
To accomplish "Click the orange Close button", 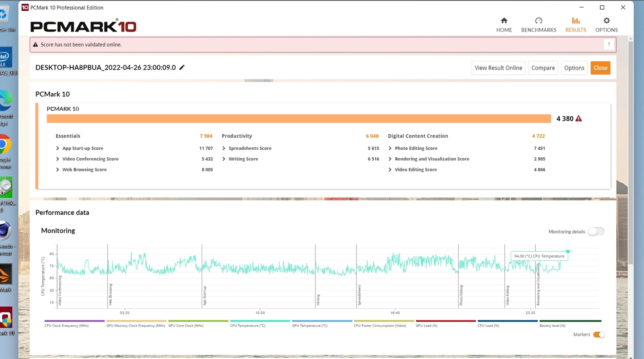I will pyautogui.click(x=600, y=68).
